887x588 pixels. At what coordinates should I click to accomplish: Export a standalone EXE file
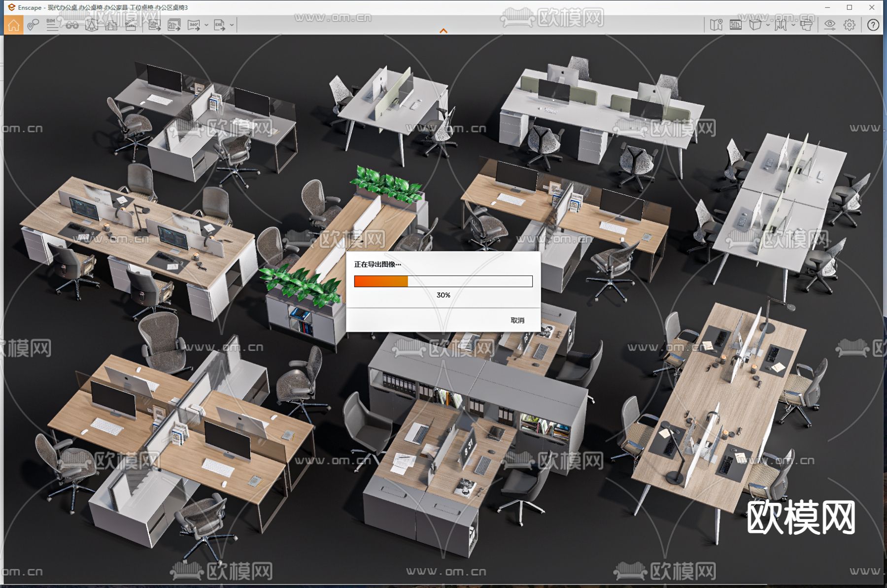coord(219,25)
